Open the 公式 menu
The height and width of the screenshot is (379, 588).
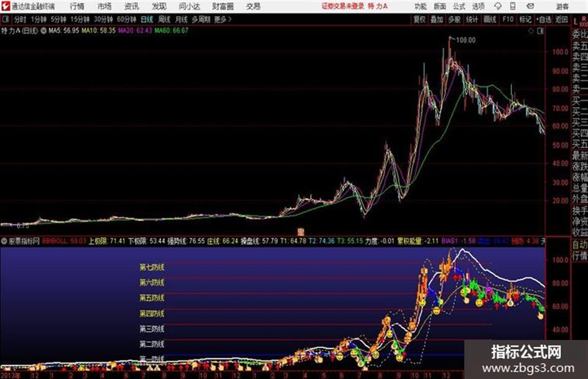[x=459, y=6]
